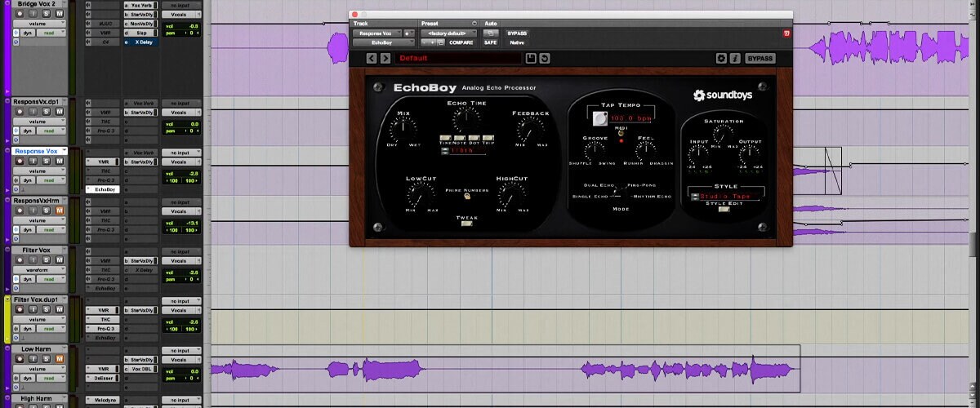Viewport: 980px width, 408px height.
Task: Open EchoBoy insert on Response Vox track
Action: [103, 189]
